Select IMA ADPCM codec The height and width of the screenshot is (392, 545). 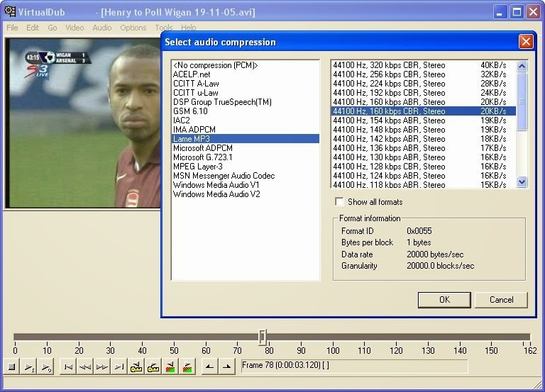[246, 130]
